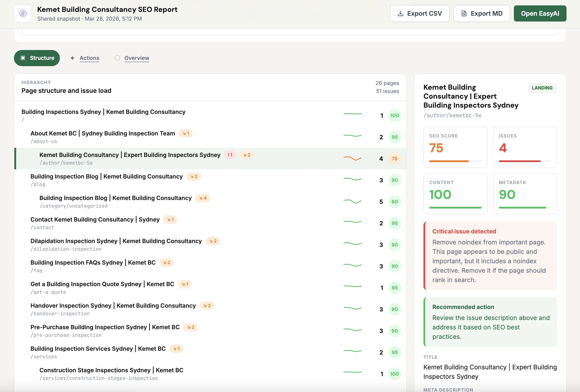Click the SEO Score 75 progress bar
Viewport: 580px width, 392px height.
click(x=455, y=161)
